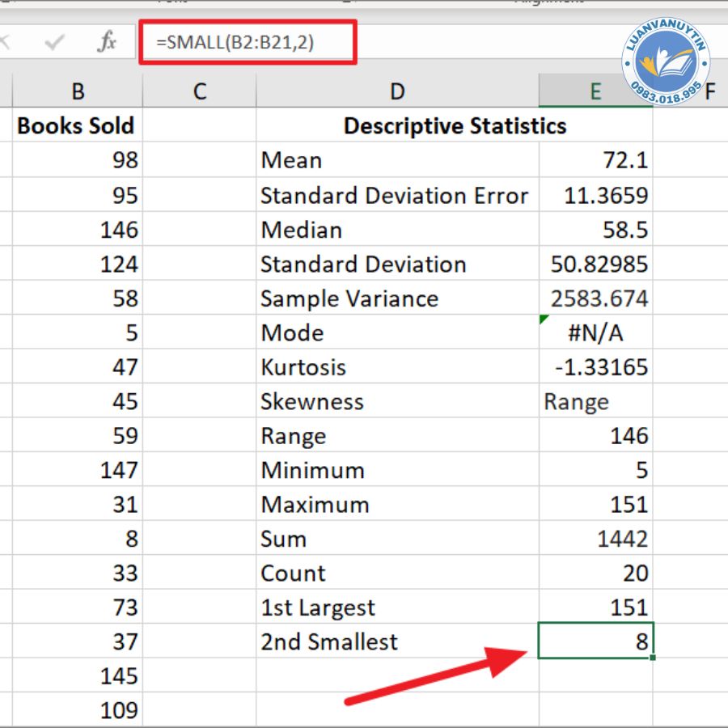Select column E header
This screenshot has height=728, width=728.
[x=595, y=91]
